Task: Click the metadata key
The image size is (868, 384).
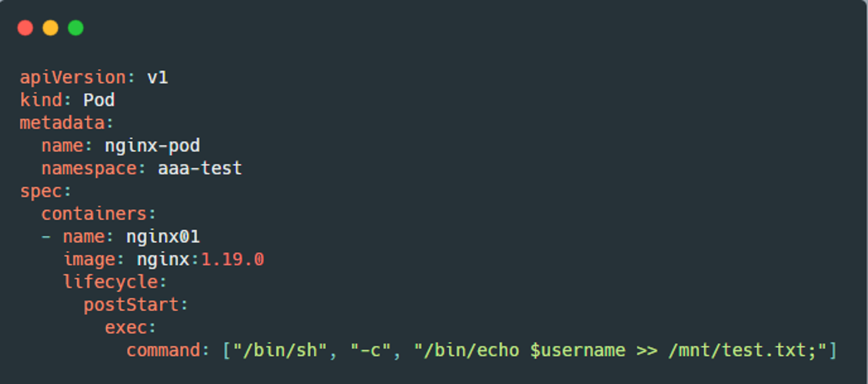Action: tap(62, 123)
